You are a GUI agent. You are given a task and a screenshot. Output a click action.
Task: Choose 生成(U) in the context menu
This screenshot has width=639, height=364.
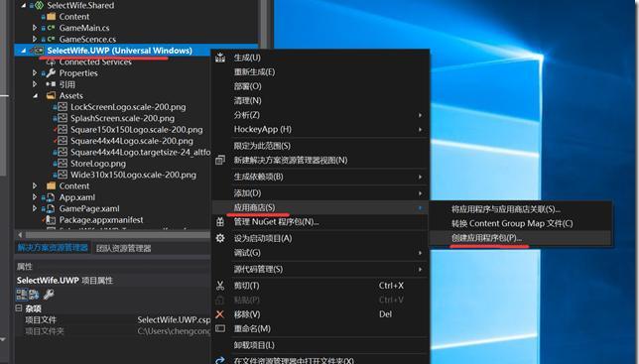(320, 58)
